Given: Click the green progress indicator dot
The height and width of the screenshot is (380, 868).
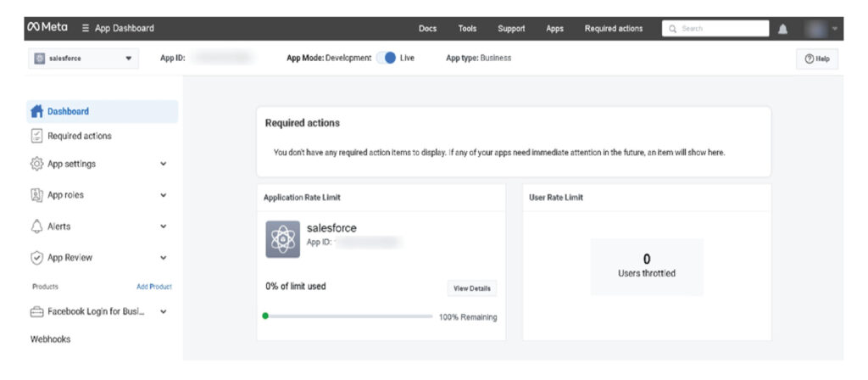Looking at the screenshot, I should pyautogui.click(x=265, y=316).
